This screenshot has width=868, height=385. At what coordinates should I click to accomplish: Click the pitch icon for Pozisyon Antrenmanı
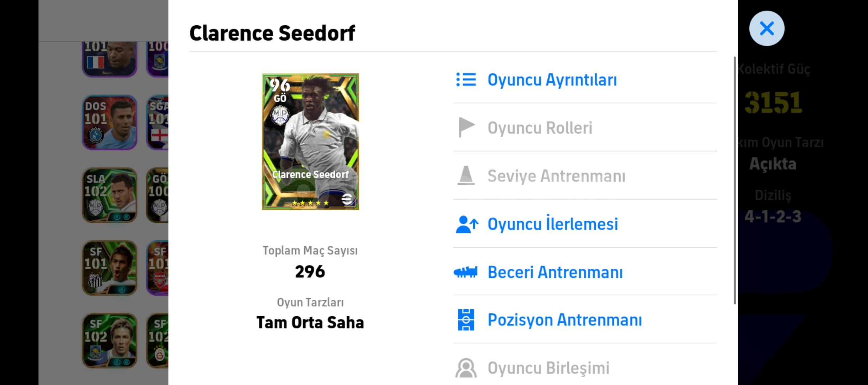(x=466, y=320)
